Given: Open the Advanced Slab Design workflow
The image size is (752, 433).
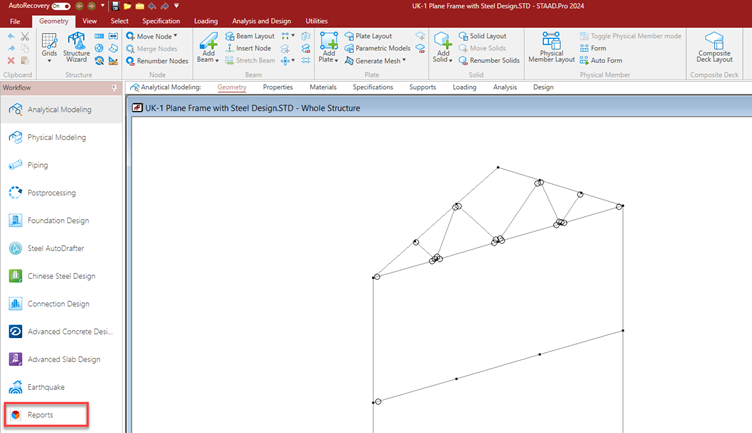Looking at the screenshot, I should click(61, 359).
